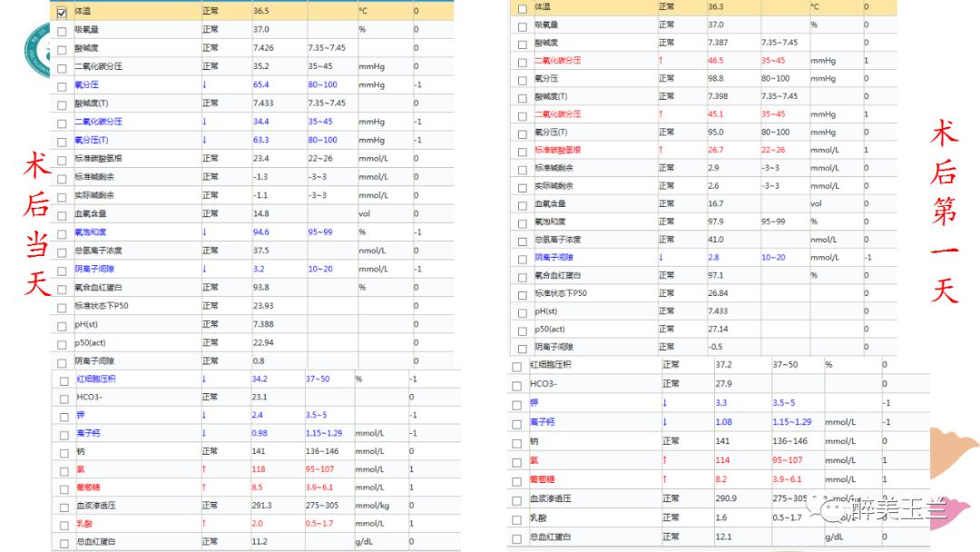
Task: Tick 葡萄糖 8.5 row checkbox in 术后当天 table
Action: [64, 489]
